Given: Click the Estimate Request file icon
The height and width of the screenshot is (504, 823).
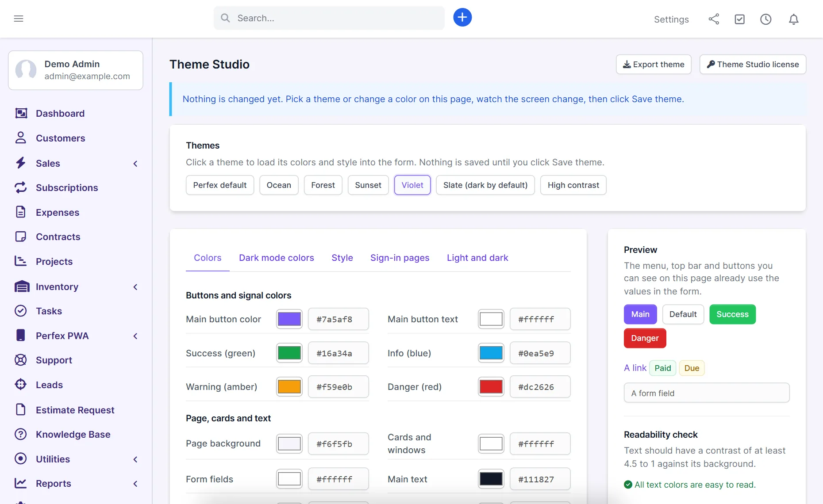Looking at the screenshot, I should coord(21,410).
